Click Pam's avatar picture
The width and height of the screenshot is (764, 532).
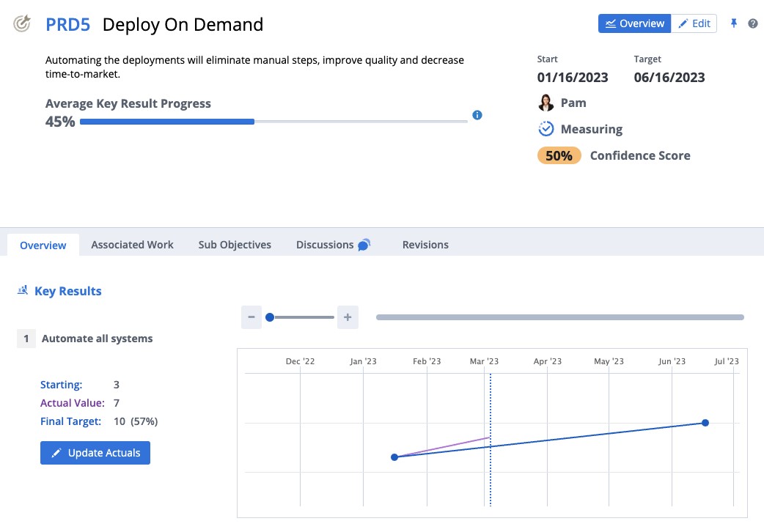click(546, 103)
